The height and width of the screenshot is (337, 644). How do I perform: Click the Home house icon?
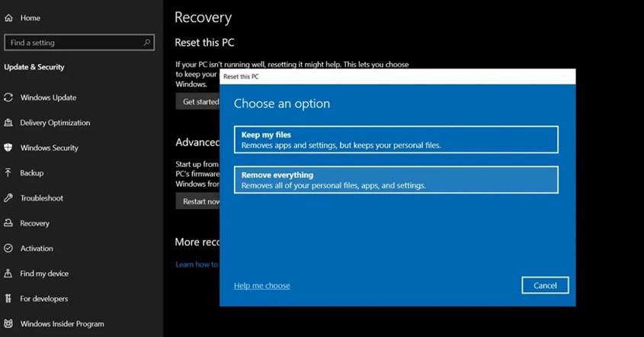point(8,18)
